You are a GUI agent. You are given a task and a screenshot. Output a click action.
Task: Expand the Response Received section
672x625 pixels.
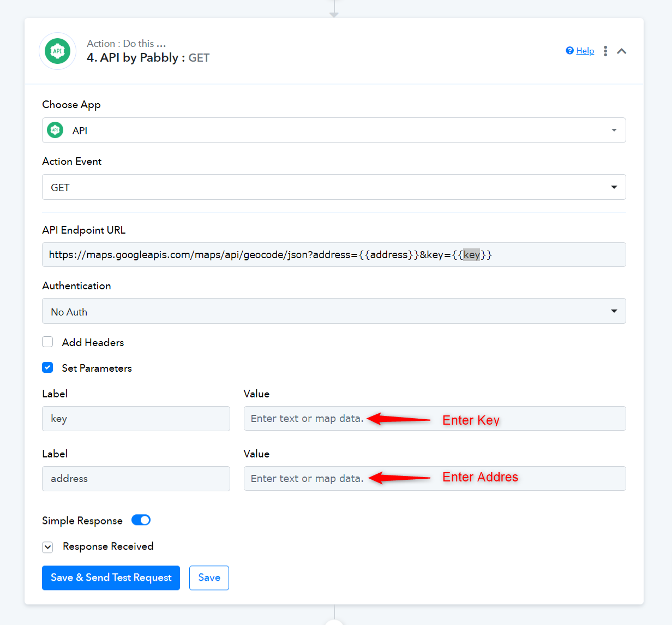pos(48,547)
